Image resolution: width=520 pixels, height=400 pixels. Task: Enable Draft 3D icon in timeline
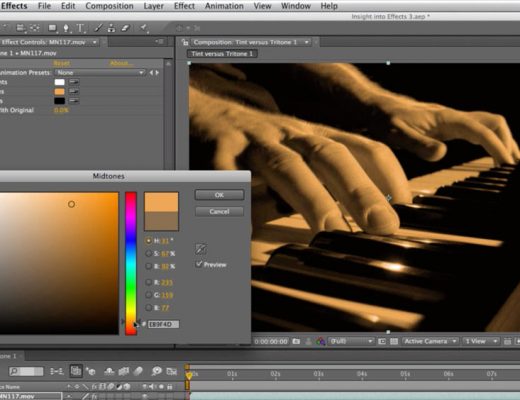click(x=91, y=371)
